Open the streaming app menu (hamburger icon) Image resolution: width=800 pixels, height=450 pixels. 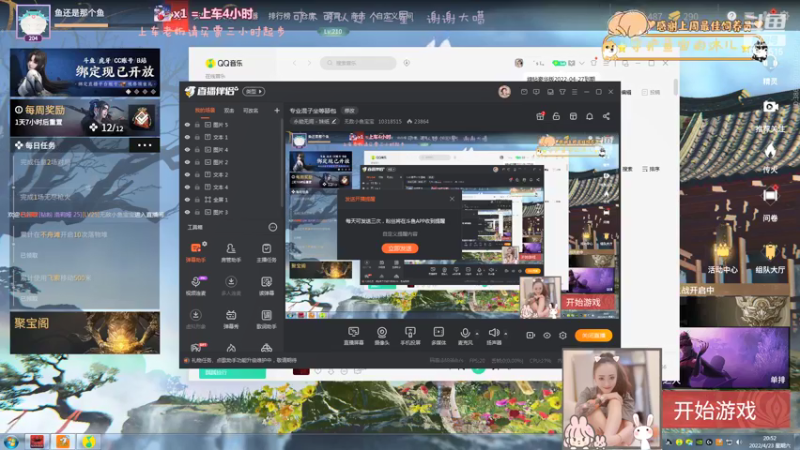(574, 92)
